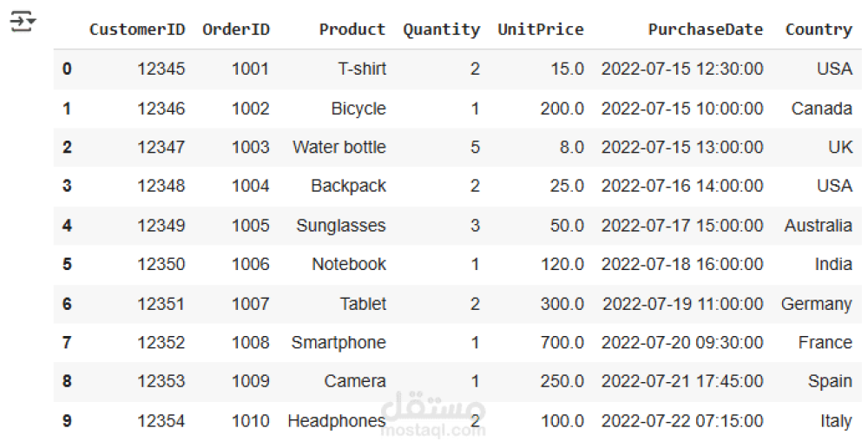Click the PurchaseDate column header
868x448 pixels.
(705, 30)
